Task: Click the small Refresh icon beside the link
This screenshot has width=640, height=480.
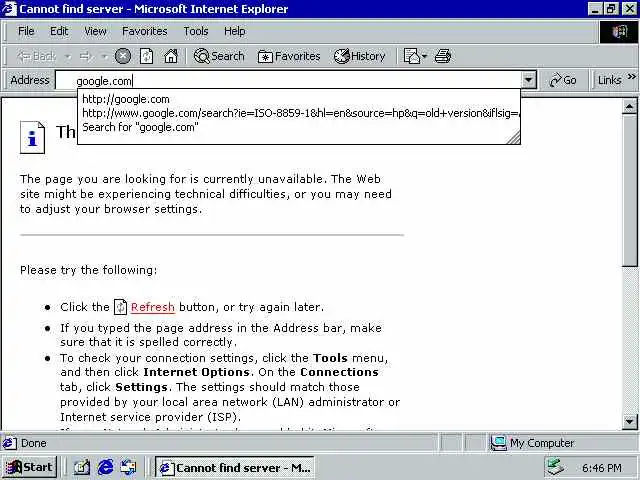Action: [120, 307]
